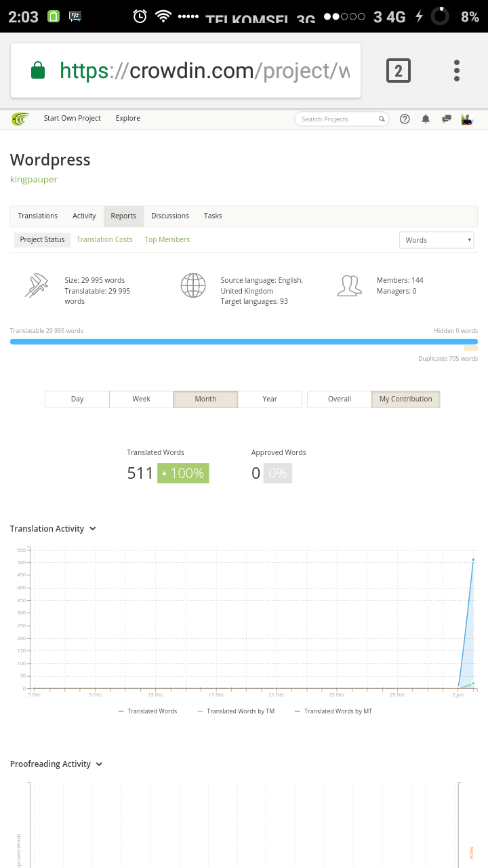Switch to My Contribution statistics
Image resolution: width=488 pixels, height=868 pixels.
click(x=406, y=399)
